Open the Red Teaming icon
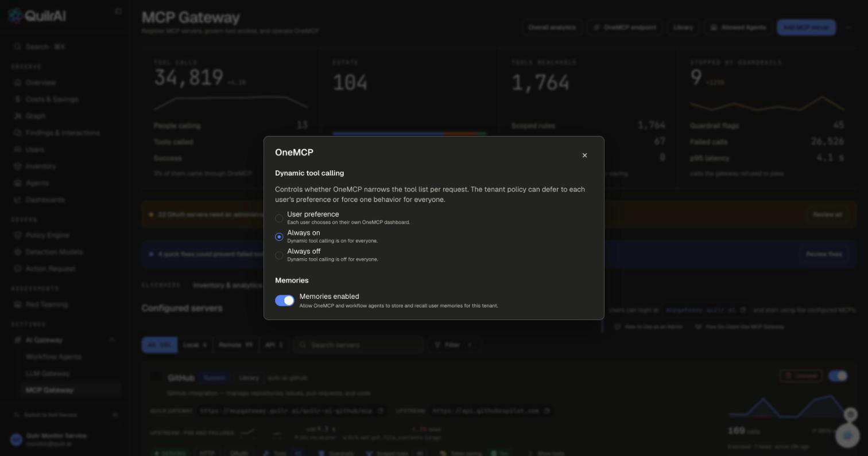868x456 pixels. 18,305
